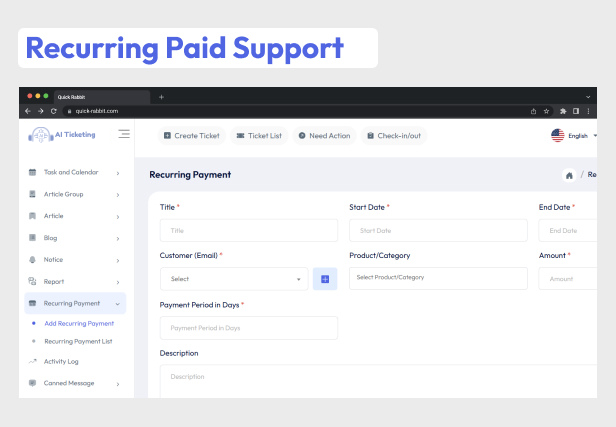The image size is (616, 427).
Task: Click the blue plus icon beside Customer dropdown
Action: coord(325,279)
